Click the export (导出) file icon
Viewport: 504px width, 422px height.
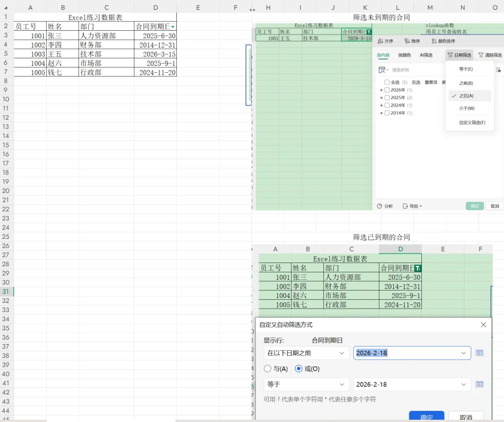[406, 206]
